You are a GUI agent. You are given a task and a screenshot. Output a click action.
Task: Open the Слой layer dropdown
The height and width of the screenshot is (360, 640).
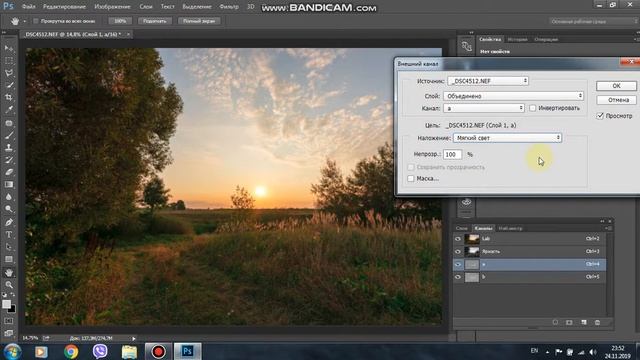[513, 96]
